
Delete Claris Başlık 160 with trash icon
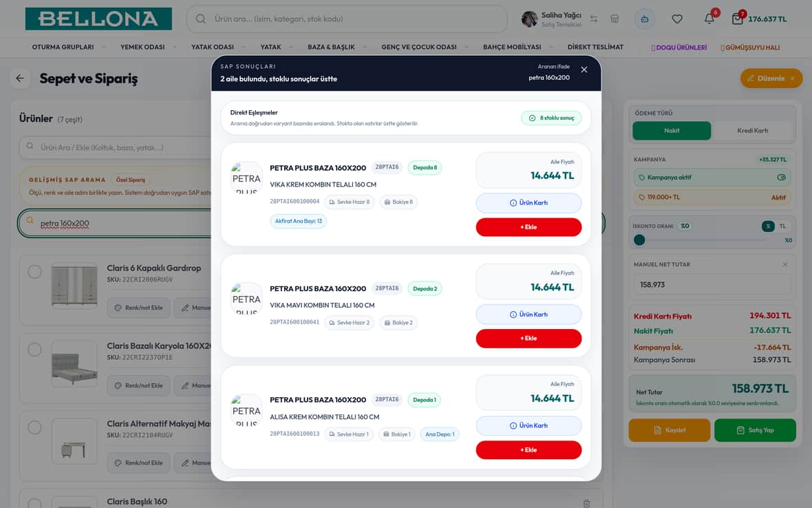coord(586,503)
